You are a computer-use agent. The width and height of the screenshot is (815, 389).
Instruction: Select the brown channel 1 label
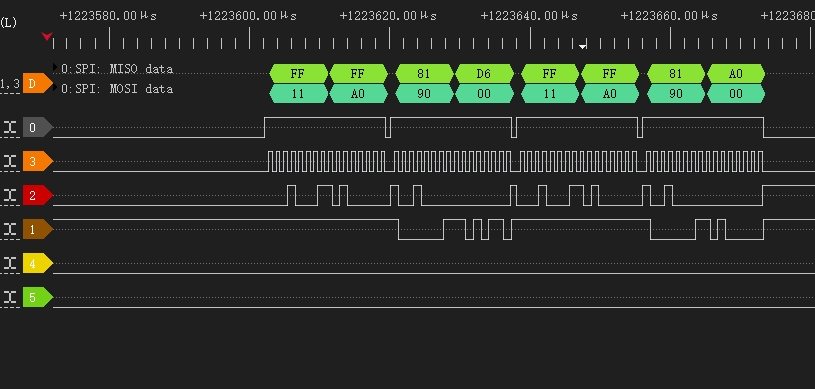coord(37,229)
